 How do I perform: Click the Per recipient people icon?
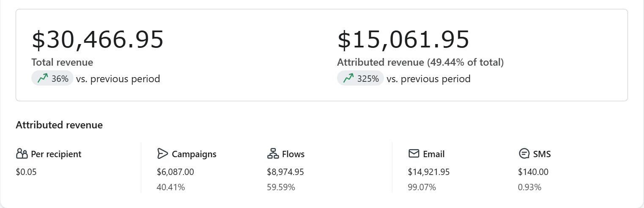pyautogui.click(x=22, y=154)
